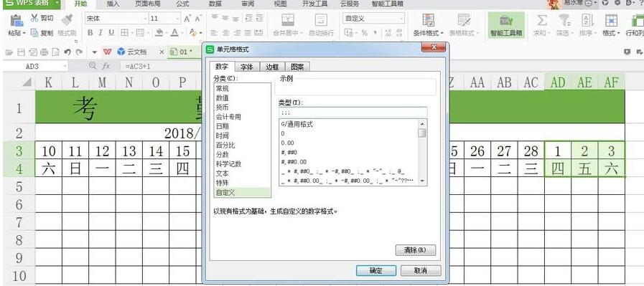Expand the quick access toolbar customize arrow
Screen dimensions: 644x286
click(x=95, y=52)
